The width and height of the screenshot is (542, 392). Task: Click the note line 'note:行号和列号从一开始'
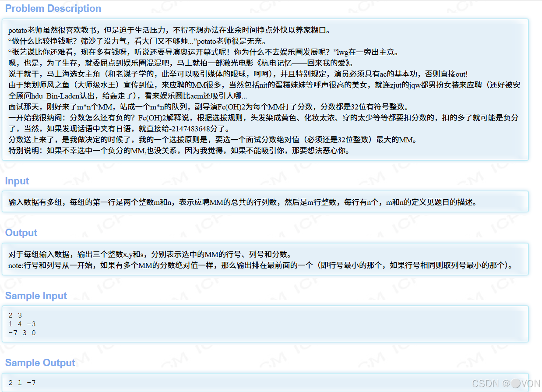261,265
